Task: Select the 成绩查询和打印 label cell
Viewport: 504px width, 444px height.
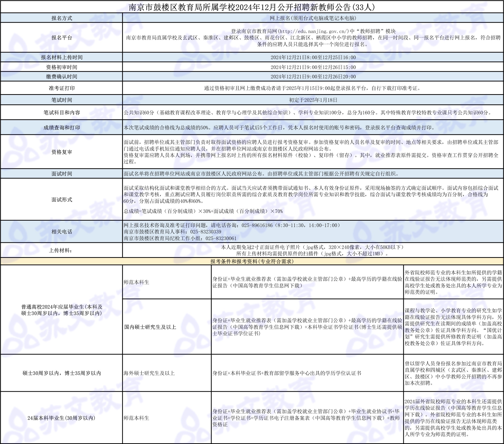Action: (62, 128)
